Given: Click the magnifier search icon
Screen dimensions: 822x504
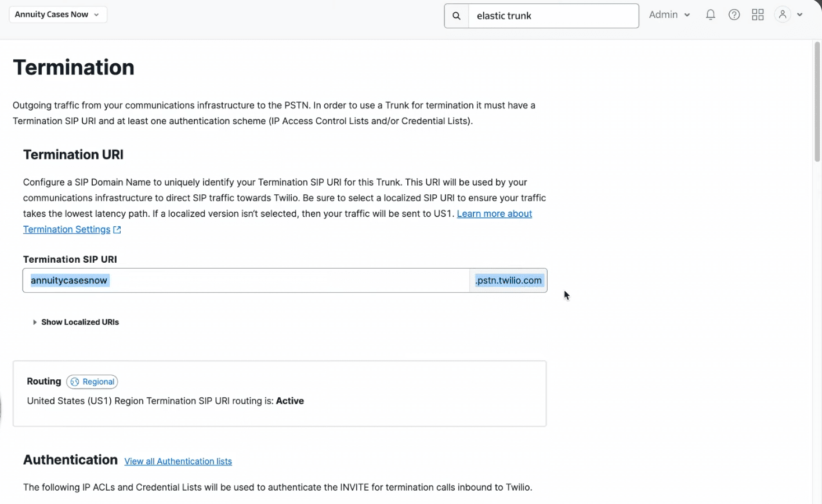Looking at the screenshot, I should 457,16.
